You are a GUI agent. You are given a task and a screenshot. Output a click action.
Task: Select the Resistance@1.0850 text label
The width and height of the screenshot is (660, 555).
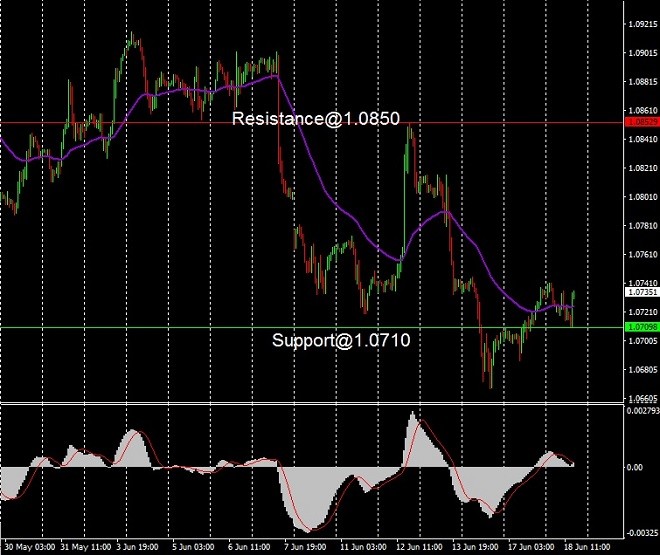coord(316,119)
